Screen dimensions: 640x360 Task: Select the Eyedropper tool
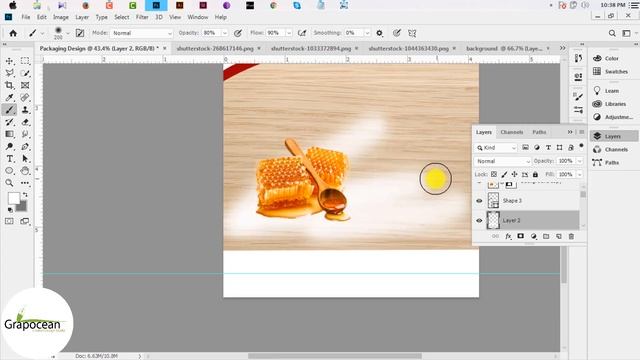pos(9,98)
